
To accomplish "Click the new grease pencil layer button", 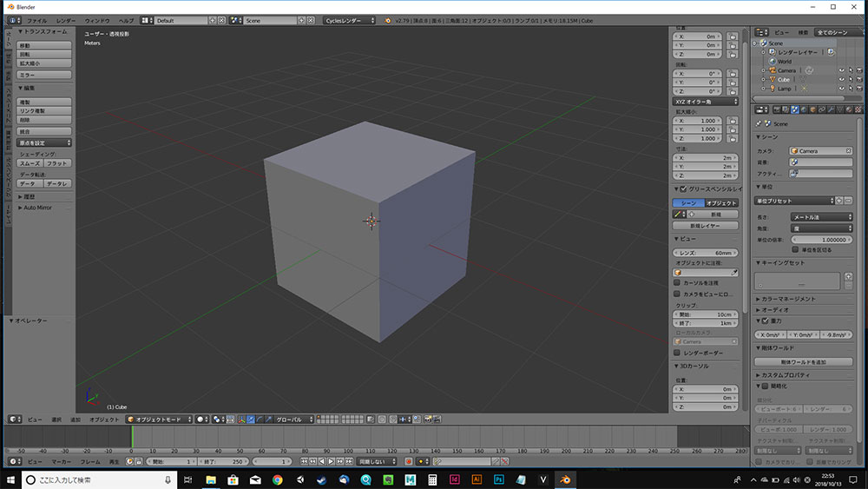I will click(705, 226).
